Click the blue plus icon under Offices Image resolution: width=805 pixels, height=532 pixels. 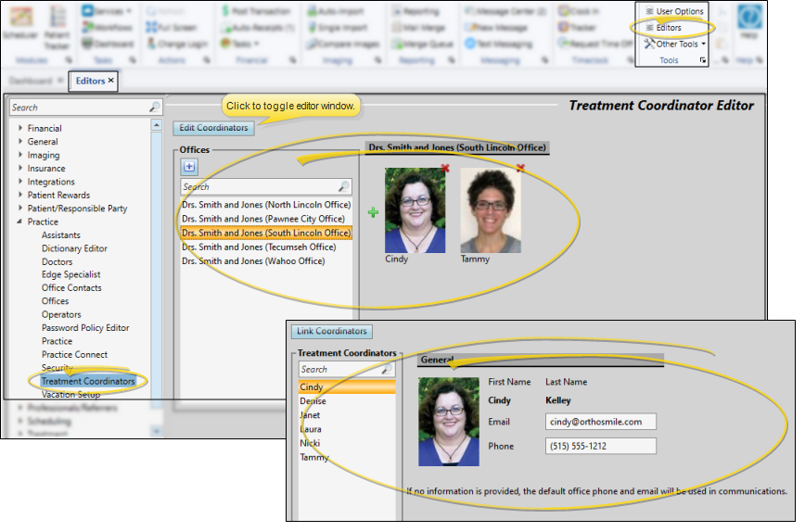(x=189, y=167)
